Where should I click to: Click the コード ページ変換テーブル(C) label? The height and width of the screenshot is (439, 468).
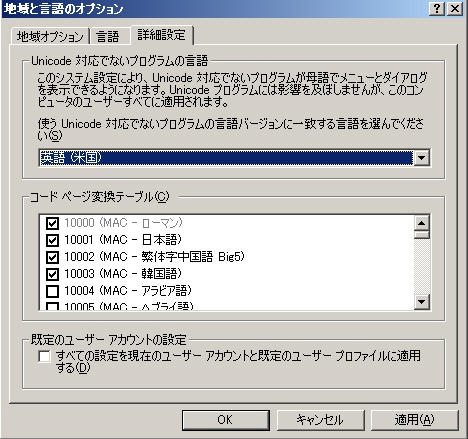100,197
